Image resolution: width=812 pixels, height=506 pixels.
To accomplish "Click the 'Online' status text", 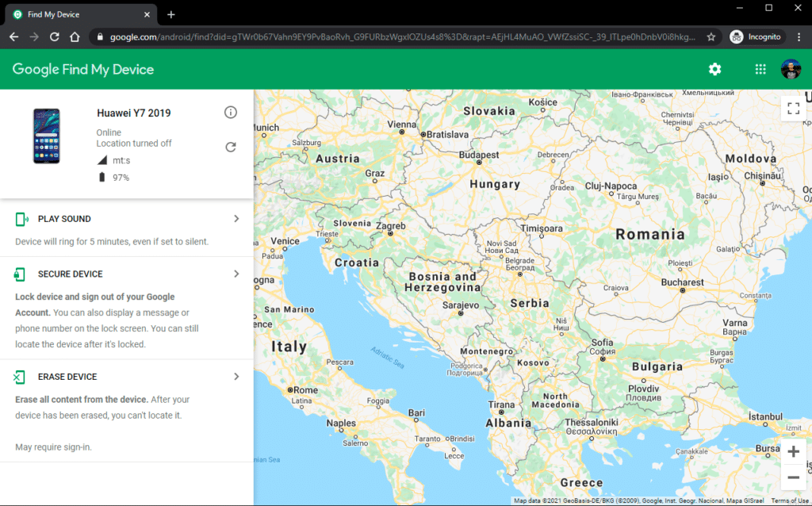I will pos(109,132).
